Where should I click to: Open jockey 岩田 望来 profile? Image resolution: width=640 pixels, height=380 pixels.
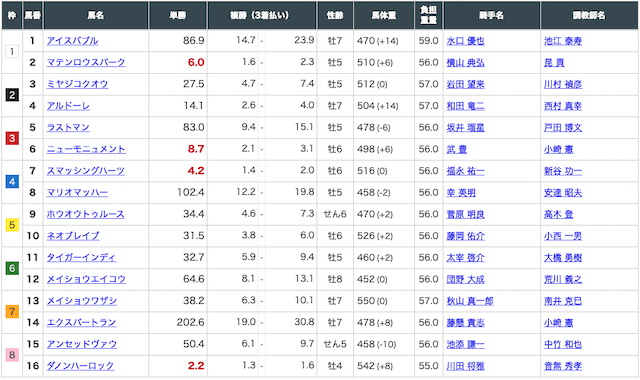(x=465, y=84)
